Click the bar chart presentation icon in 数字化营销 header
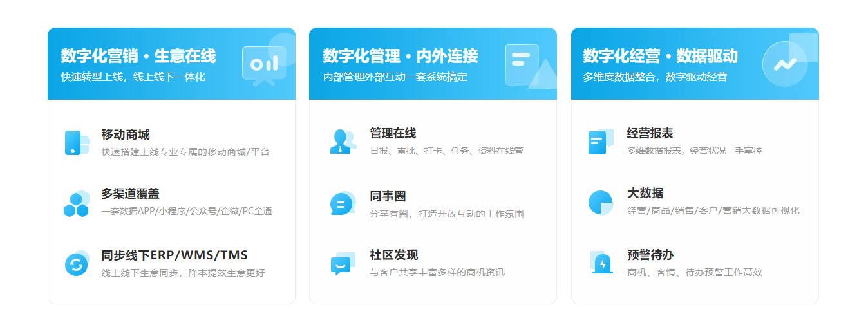Image resolution: width=868 pixels, height=332 pixels. pyautogui.click(x=265, y=64)
